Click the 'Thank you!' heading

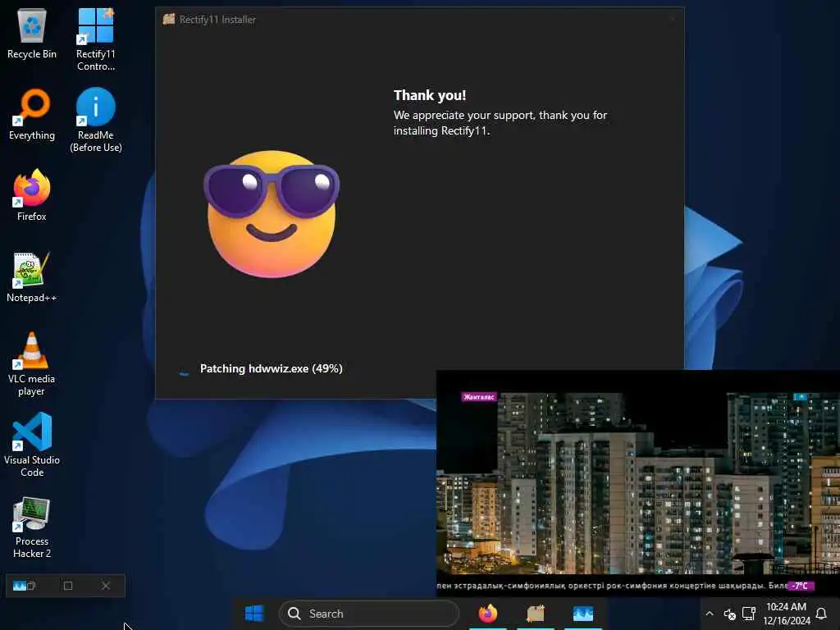(430, 95)
